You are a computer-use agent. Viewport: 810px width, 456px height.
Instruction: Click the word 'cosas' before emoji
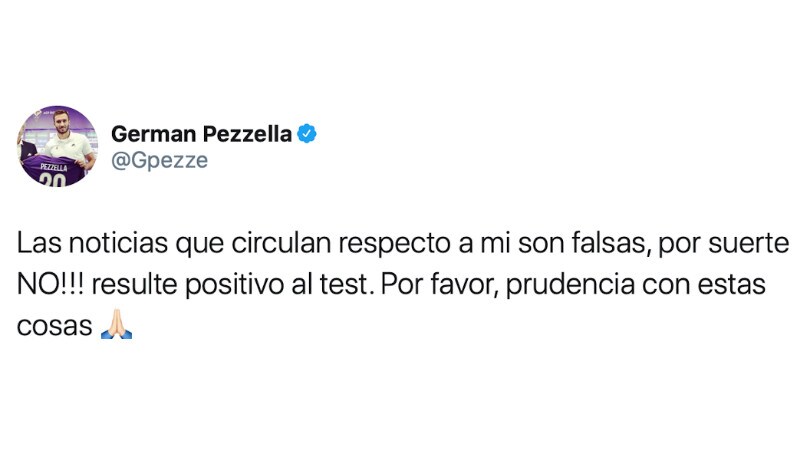pos(54,326)
